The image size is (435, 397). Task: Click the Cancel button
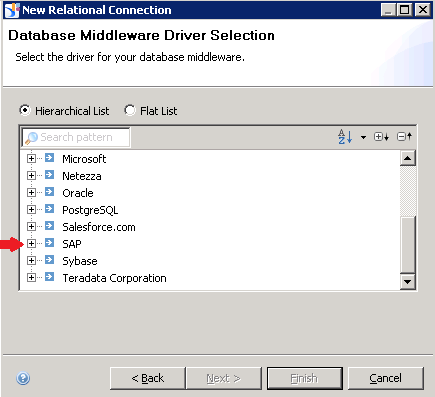[x=386, y=378]
